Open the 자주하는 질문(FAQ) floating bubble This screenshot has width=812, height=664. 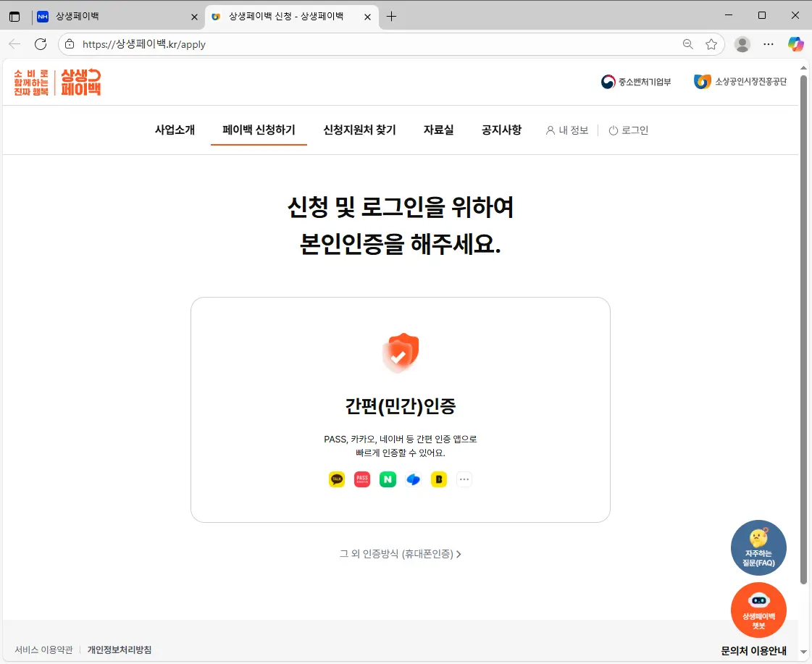(758, 547)
